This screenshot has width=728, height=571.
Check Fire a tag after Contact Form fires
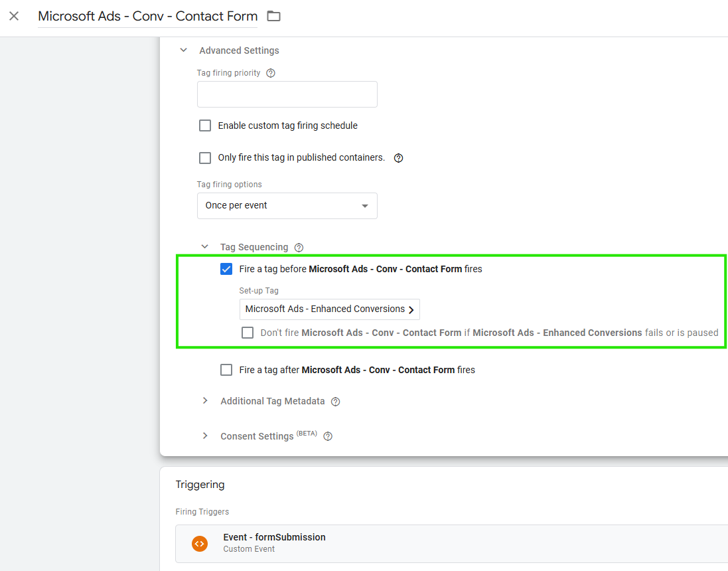coord(226,370)
